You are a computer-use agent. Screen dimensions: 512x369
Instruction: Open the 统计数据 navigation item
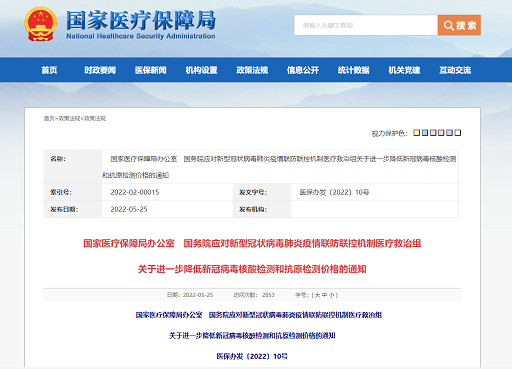click(353, 70)
